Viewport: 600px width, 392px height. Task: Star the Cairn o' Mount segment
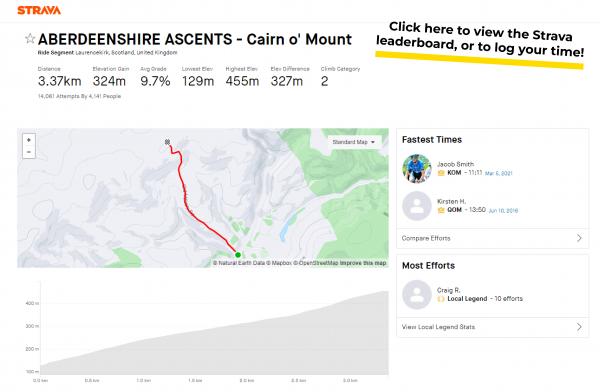pos(30,39)
